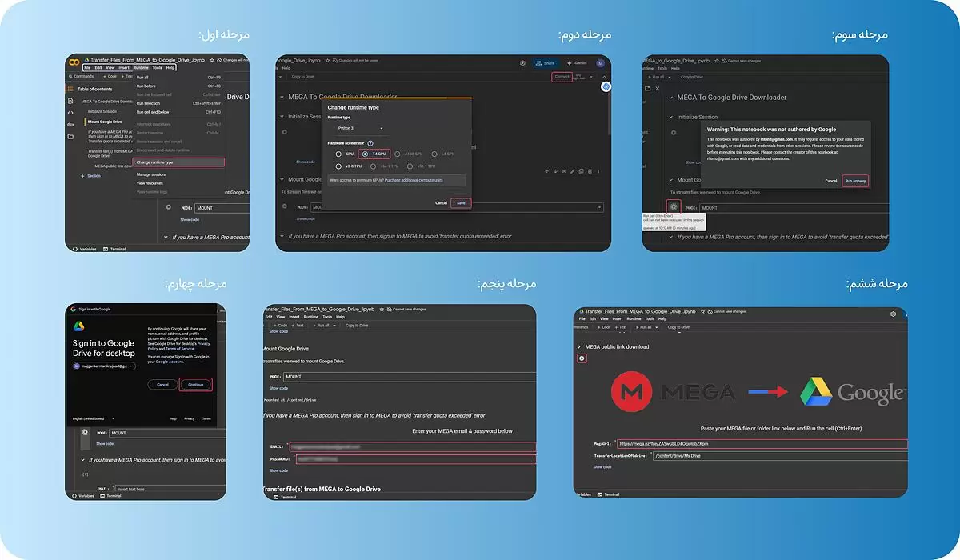Open the Code snippets sidebar icon, step one

coord(70,113)
